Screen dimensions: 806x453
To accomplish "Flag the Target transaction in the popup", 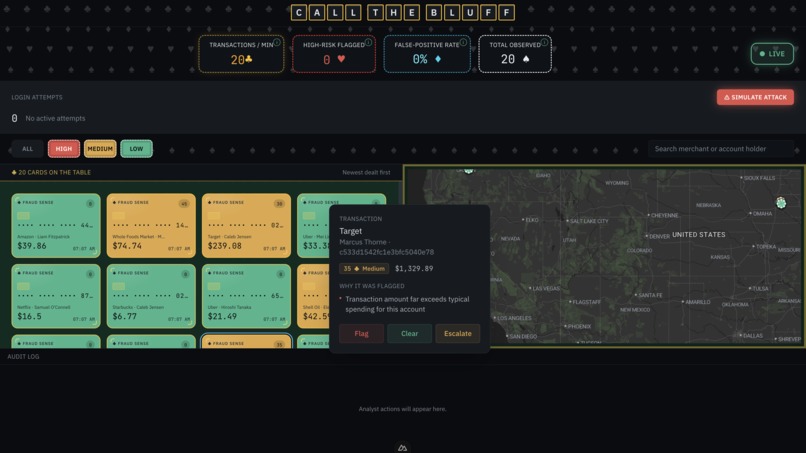I will point(361,333).
